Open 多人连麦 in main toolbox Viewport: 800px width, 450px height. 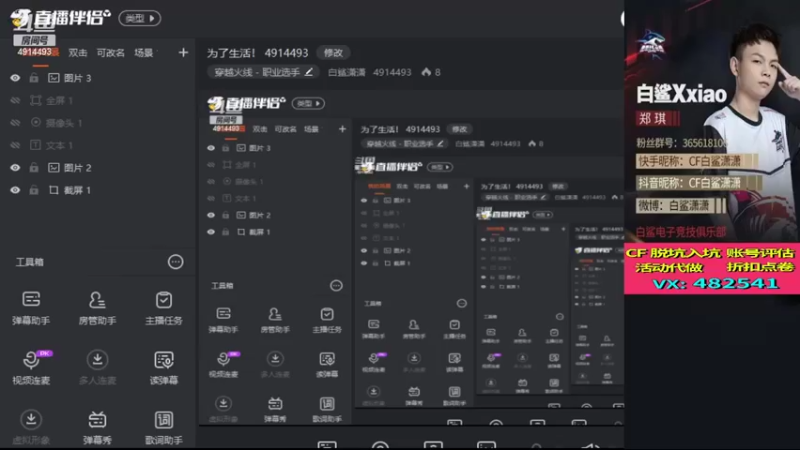[97, 367]
